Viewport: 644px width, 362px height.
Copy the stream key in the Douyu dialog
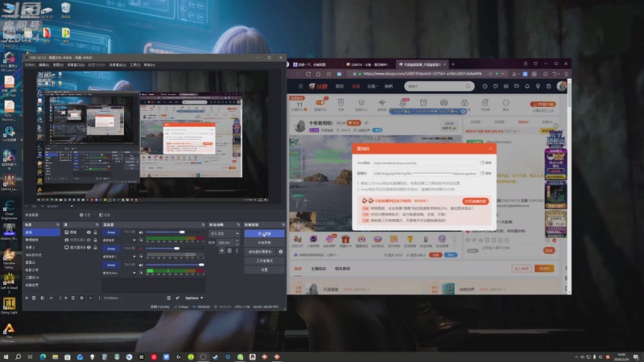pyautogui.click(x=486, y=173)
